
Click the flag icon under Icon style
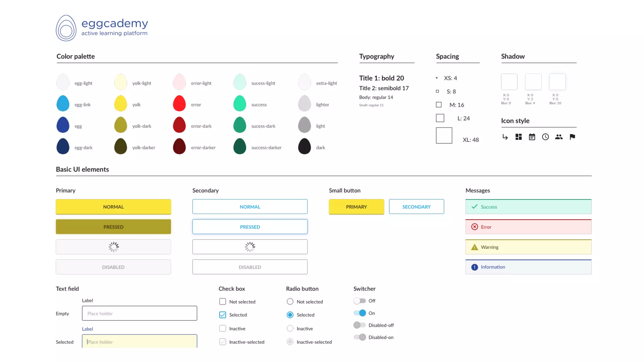(x=572, y=137)
